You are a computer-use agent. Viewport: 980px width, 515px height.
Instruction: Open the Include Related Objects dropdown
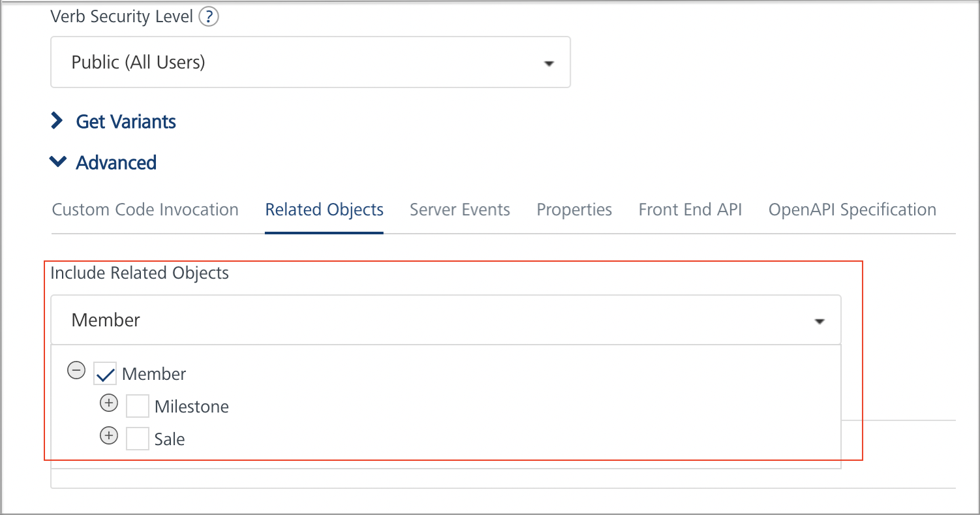446,320
